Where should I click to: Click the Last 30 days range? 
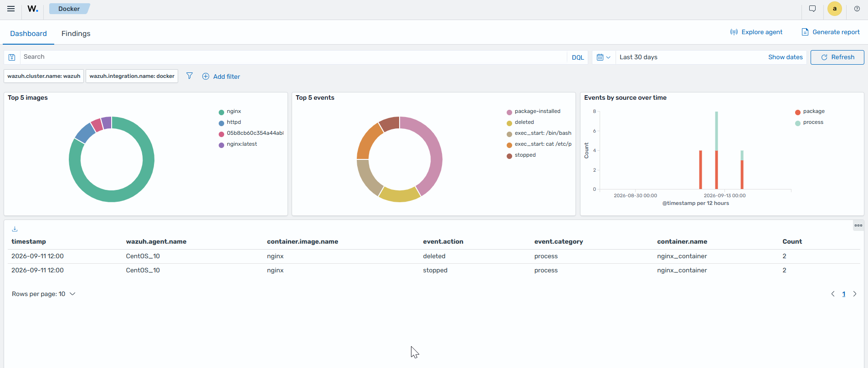point(638,57)
